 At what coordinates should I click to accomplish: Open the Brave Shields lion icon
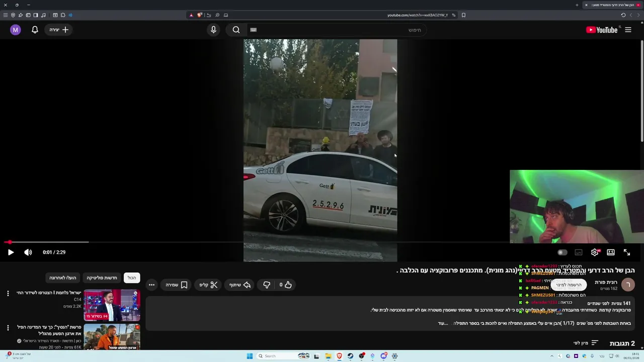(x=200, y=15)
